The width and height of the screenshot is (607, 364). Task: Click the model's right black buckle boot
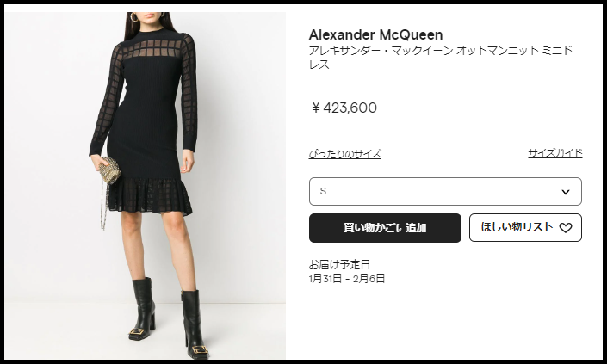tap(195, 324)
